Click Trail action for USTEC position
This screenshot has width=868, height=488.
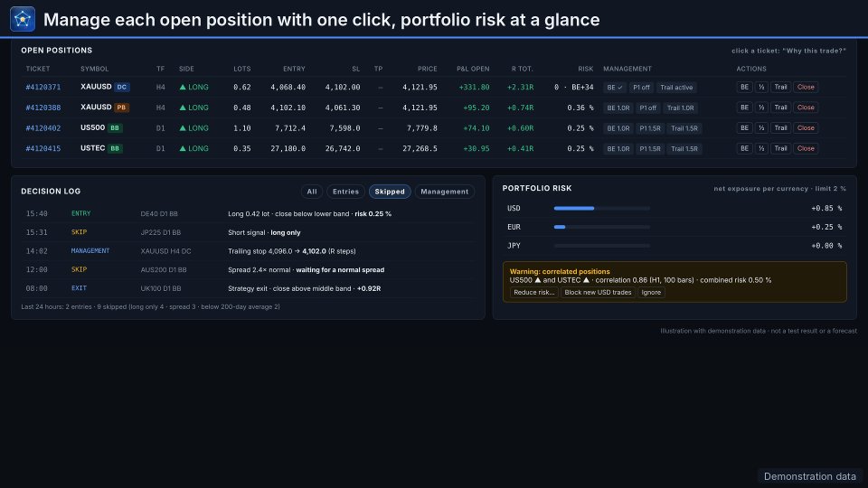point(780,148)
